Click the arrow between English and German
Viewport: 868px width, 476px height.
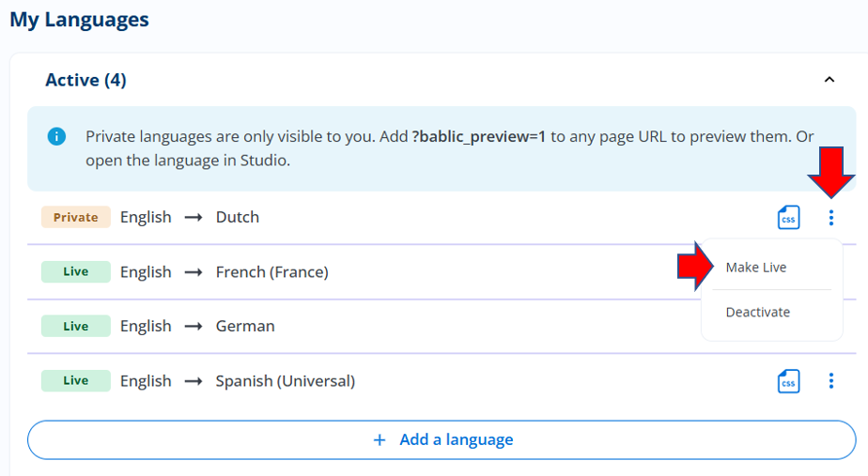tap(194, 327)
